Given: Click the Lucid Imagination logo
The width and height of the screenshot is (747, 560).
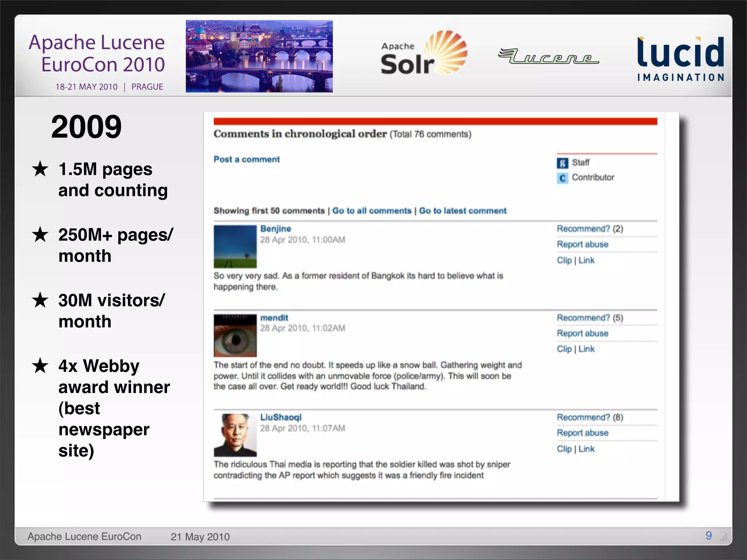Looking at the screenshot, I should click(x=681, y=58).
